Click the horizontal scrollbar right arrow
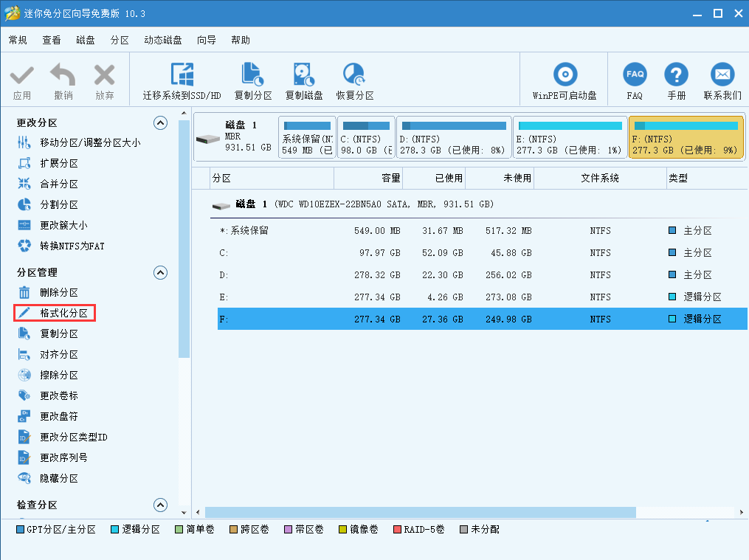This screenshot has width=749, height=560. pyautogui.click(x=741, y=512)
